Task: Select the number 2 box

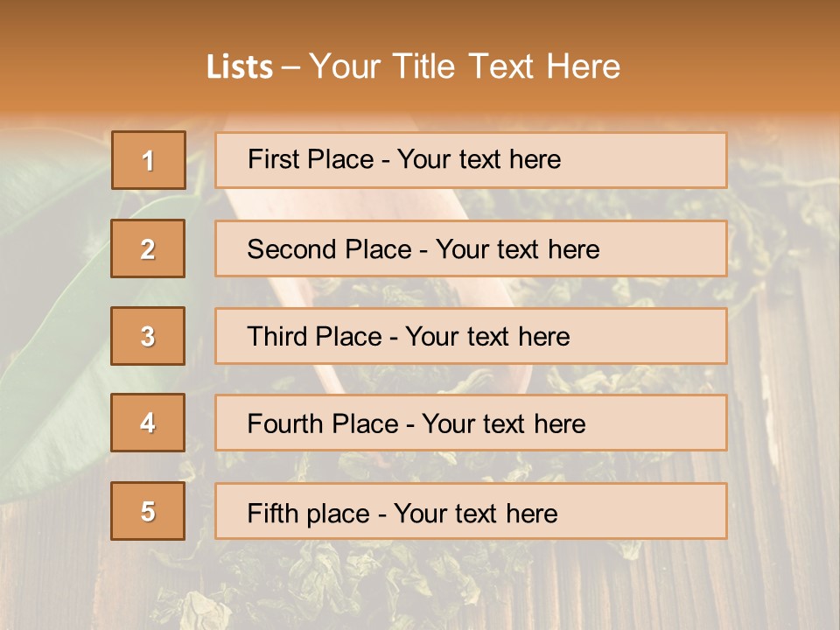Action: tap(148, 248)
